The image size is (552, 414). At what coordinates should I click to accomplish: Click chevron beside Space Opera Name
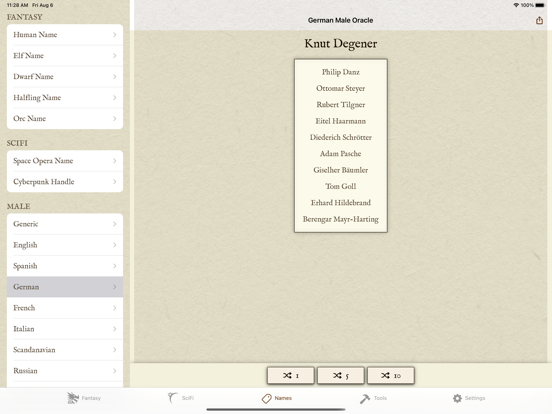tap(115, 161)
